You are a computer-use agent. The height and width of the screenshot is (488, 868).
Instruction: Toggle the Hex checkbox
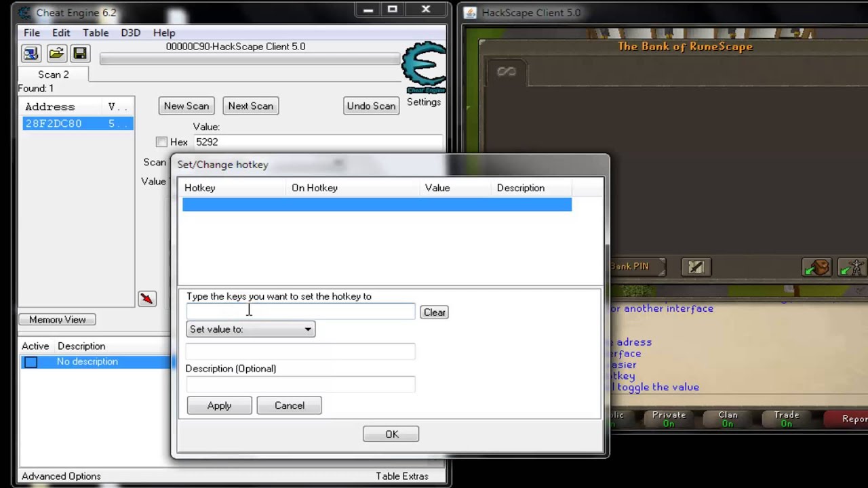pyautogui.click(x=161, y=142)
